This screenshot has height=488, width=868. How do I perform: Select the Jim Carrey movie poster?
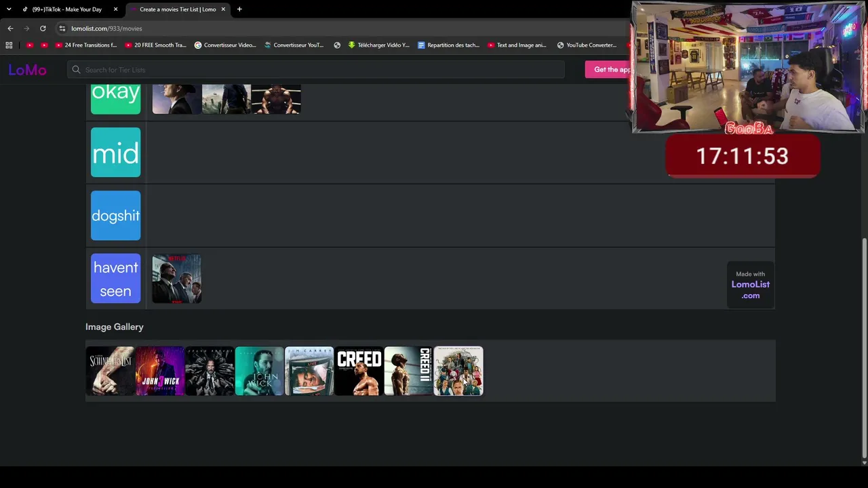309,371
